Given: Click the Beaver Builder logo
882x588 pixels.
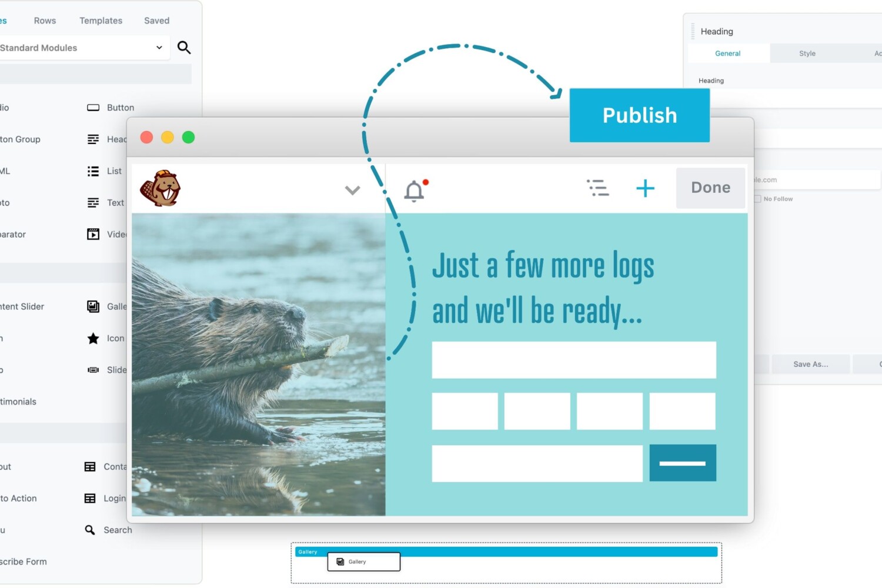Looking at the screenshot, I should point(160,189).
